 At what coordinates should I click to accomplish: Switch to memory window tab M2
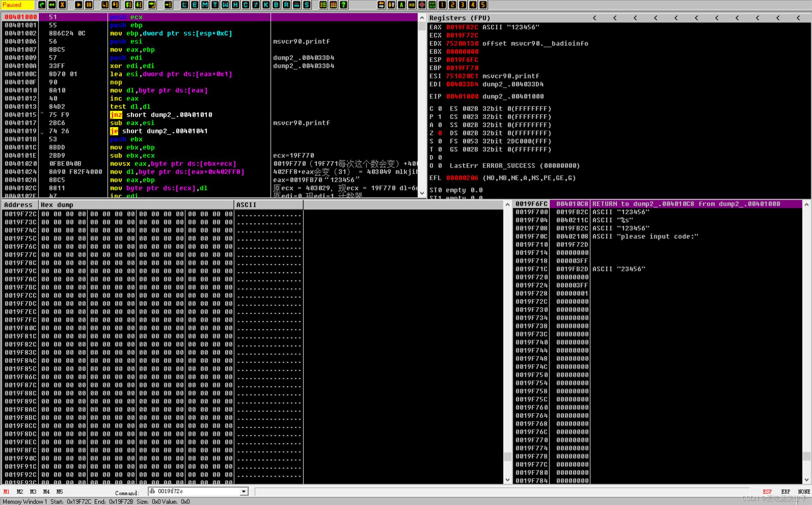(x=20, y=491)
